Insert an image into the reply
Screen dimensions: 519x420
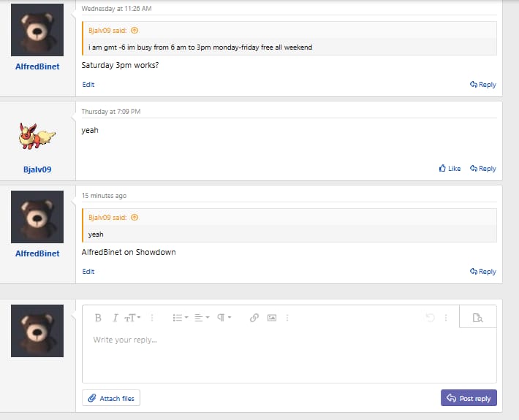[272, 318]
